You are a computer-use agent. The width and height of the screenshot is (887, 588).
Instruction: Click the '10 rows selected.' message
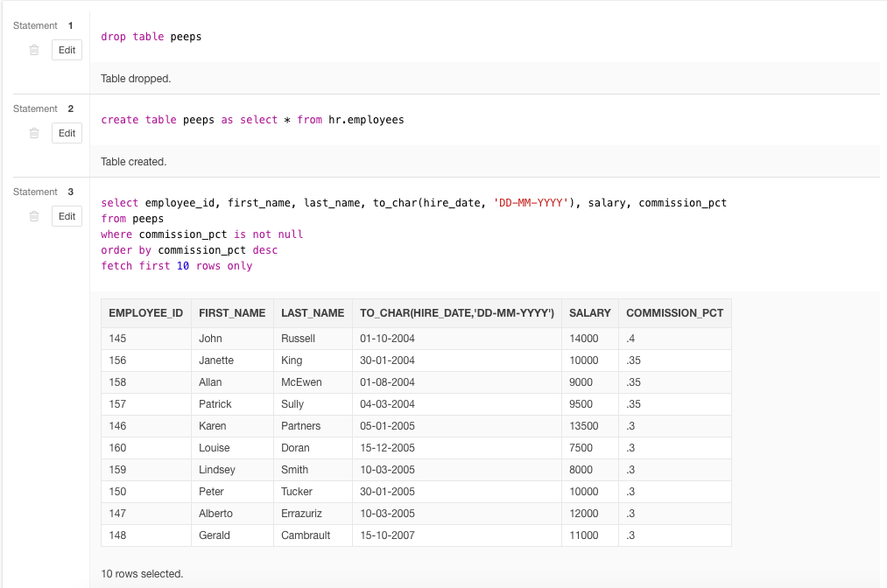142,574
